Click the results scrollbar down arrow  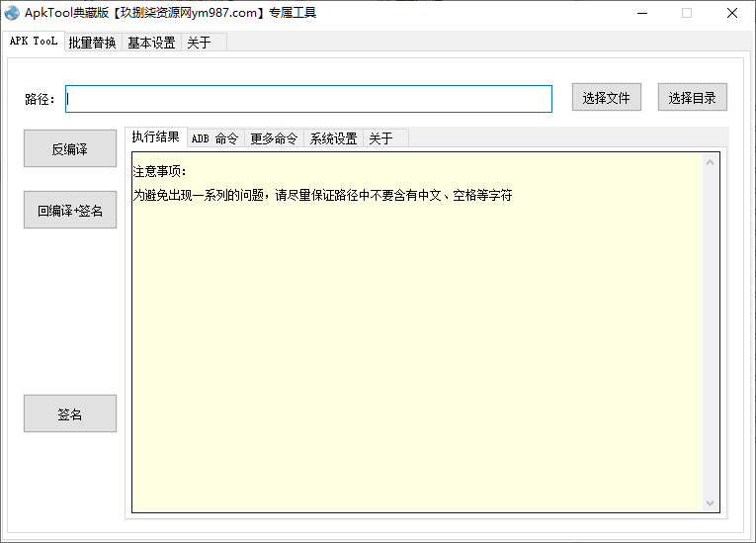coord(710,502)
